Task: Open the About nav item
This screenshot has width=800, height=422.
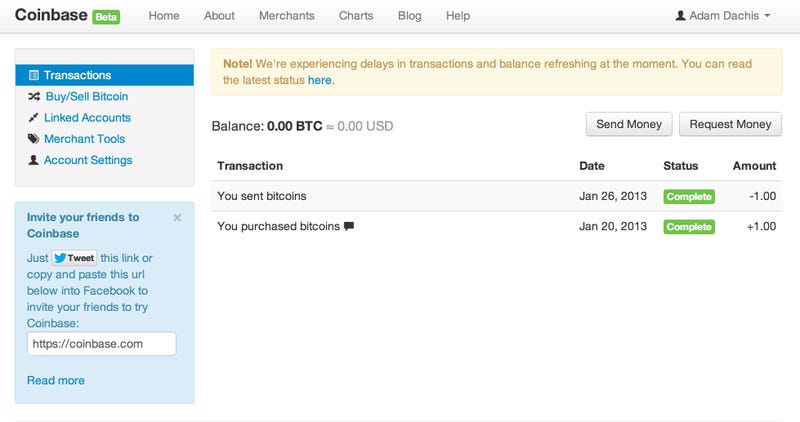Action: point(219,16)
